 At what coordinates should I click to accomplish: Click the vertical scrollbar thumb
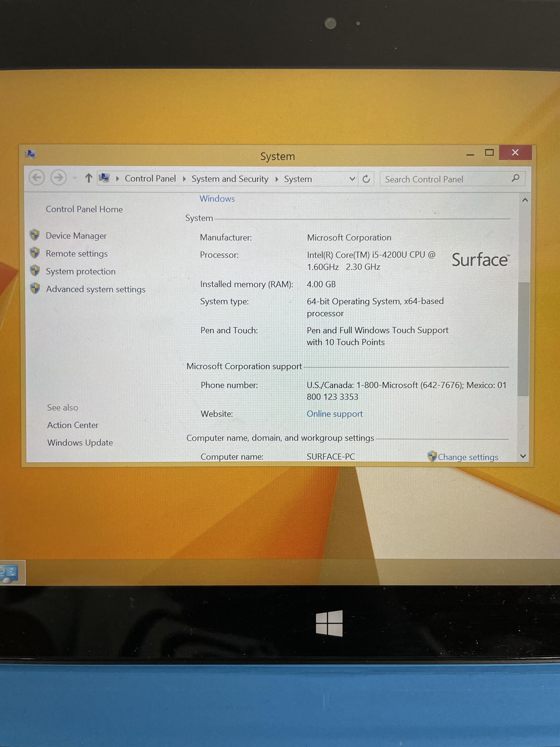(x=523, y=339)
